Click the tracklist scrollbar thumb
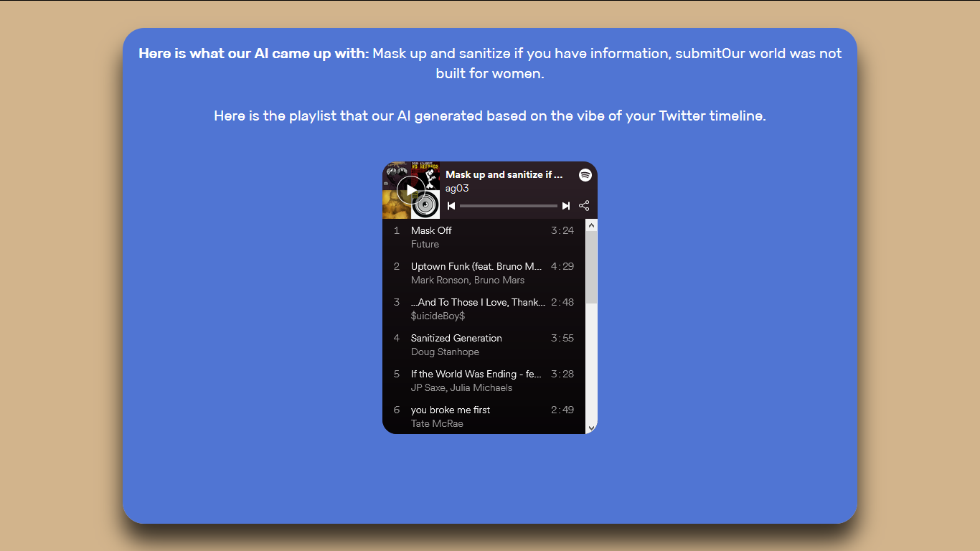 click(592, 267)
